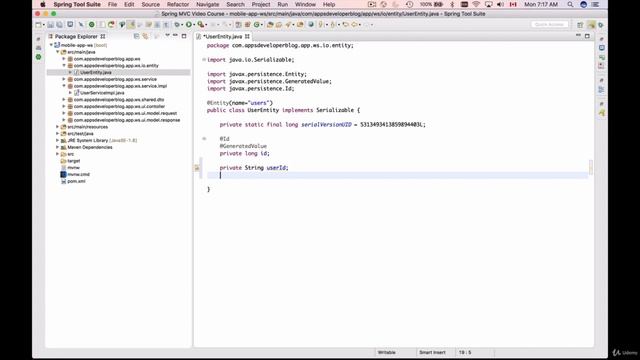
Task: Open the Project menu
Action: coord(261,4)
